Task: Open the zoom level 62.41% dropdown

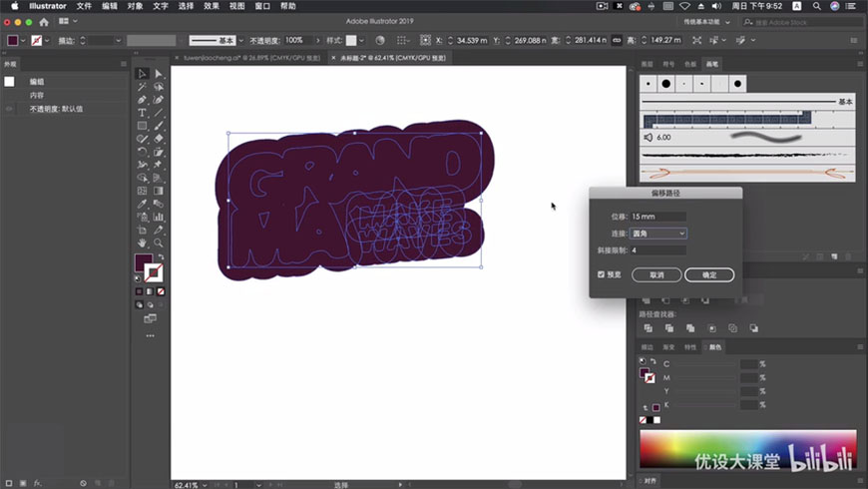Action: pyautogui.click(x=205, y=485)
